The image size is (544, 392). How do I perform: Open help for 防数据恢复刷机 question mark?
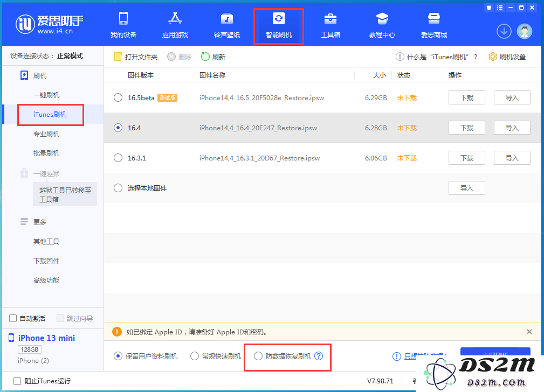click(319, 356)
